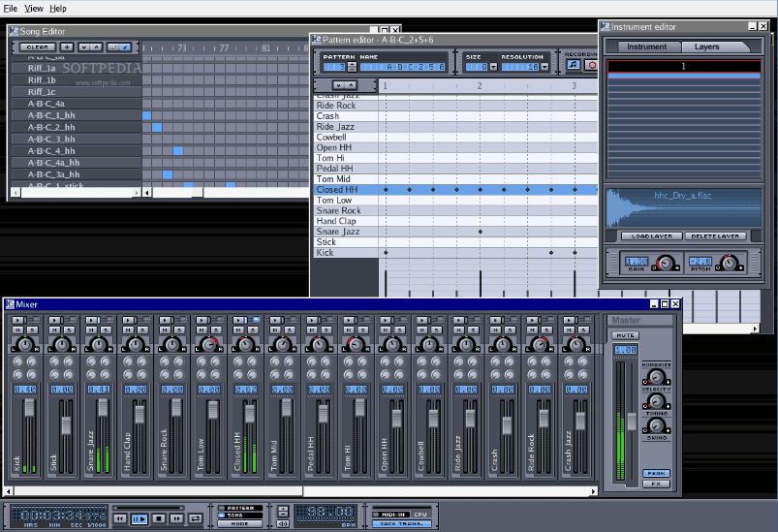
Task: Click the draw mode pencil in Song Editor
Action: (125, 47)
